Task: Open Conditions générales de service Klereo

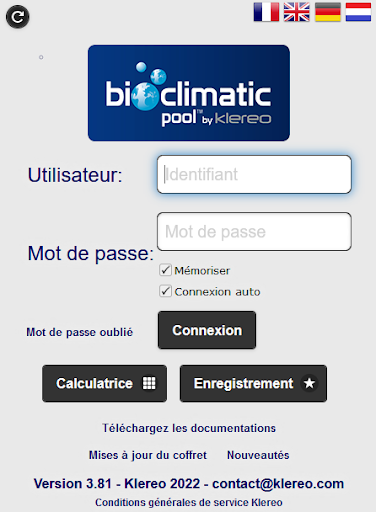Action: (189, 502)
